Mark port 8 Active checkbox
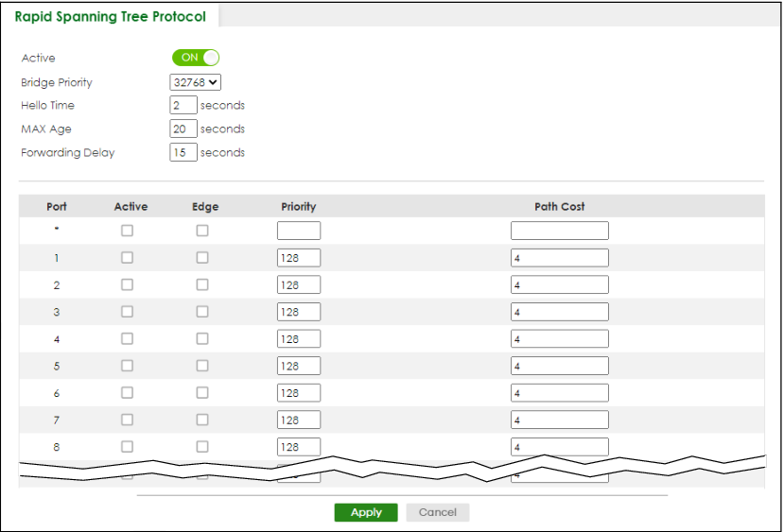Viewport: 784px width, 532px height. [127, 446]
